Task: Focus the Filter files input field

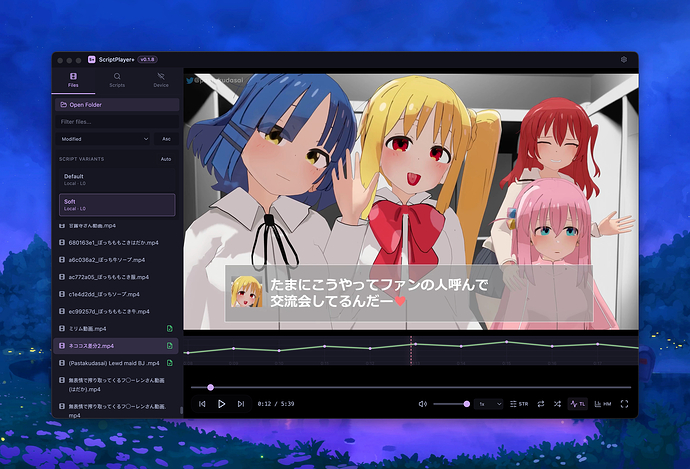Action: (x=117, y=122)
